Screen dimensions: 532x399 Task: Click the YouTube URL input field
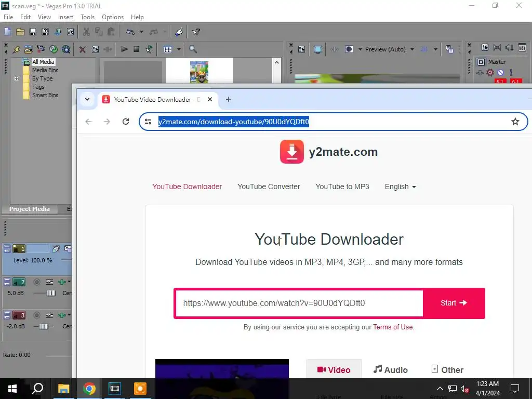point(299,303)
